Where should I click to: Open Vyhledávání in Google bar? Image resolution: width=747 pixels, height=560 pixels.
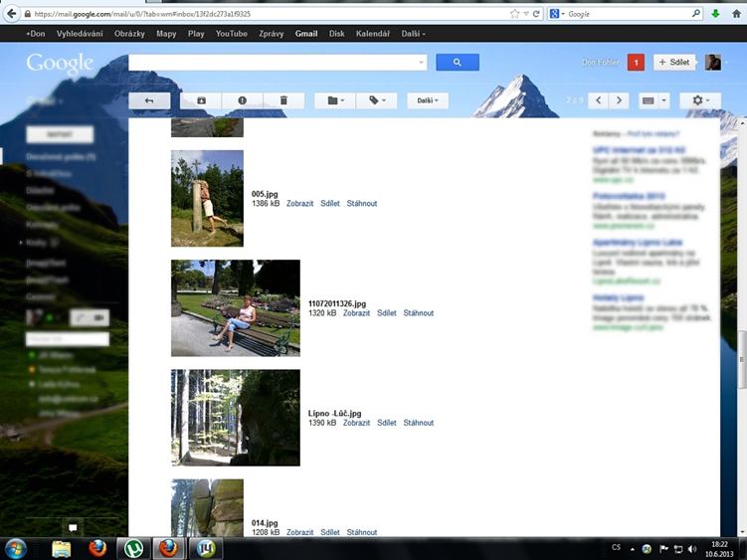point(80,34)
